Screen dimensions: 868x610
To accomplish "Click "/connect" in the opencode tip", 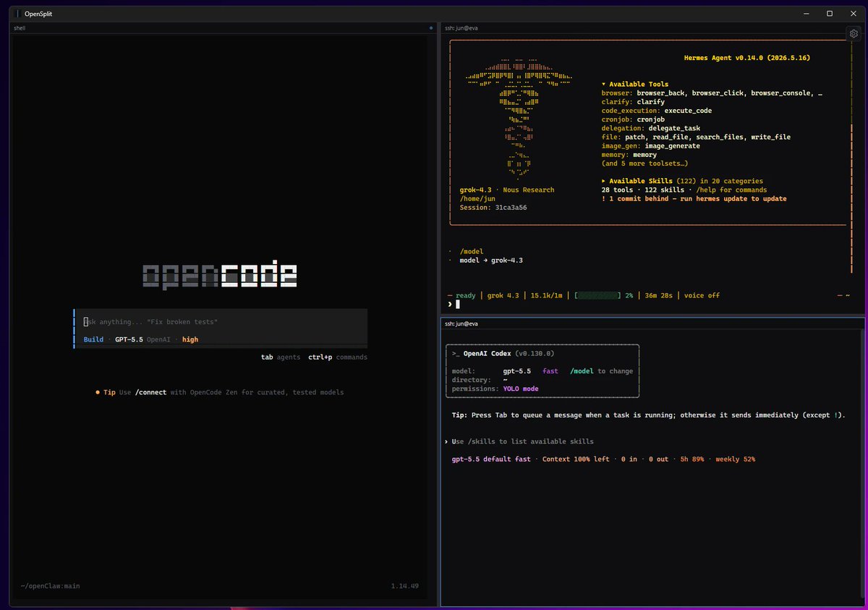I will [150, 392].
